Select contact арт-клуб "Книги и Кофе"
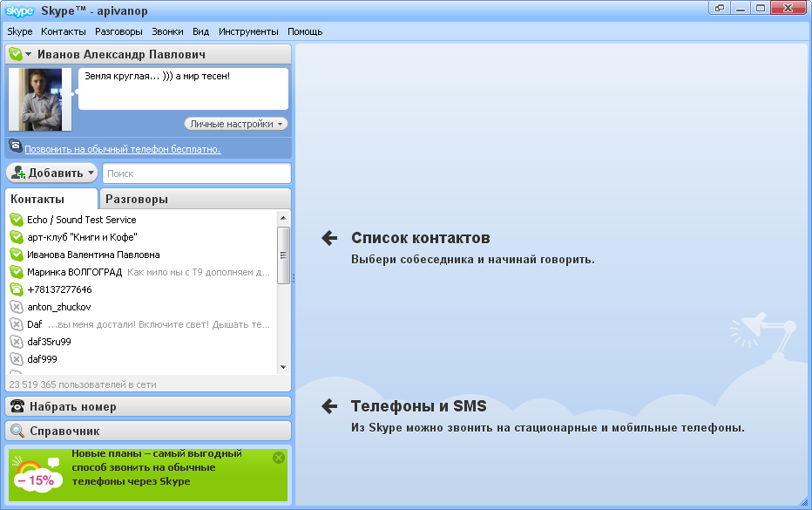The height and width of the screenshot is (510, 812). click(83, 237)
